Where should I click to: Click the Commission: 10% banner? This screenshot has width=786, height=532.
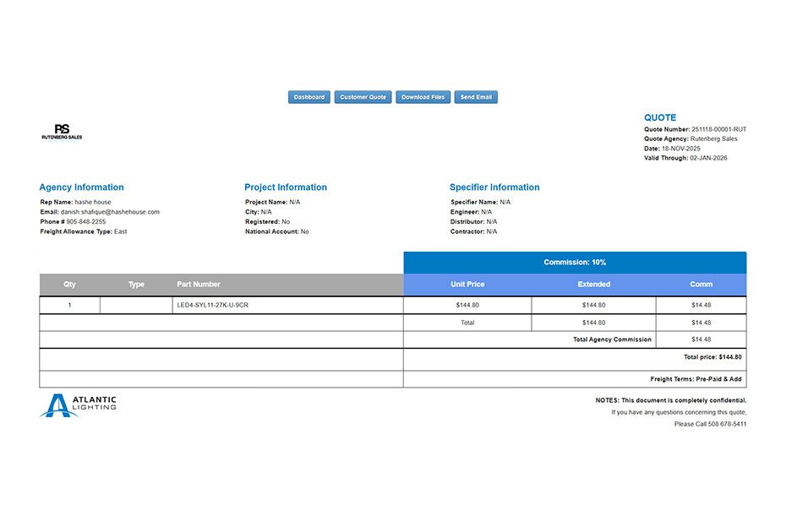[x=575, y=263]
